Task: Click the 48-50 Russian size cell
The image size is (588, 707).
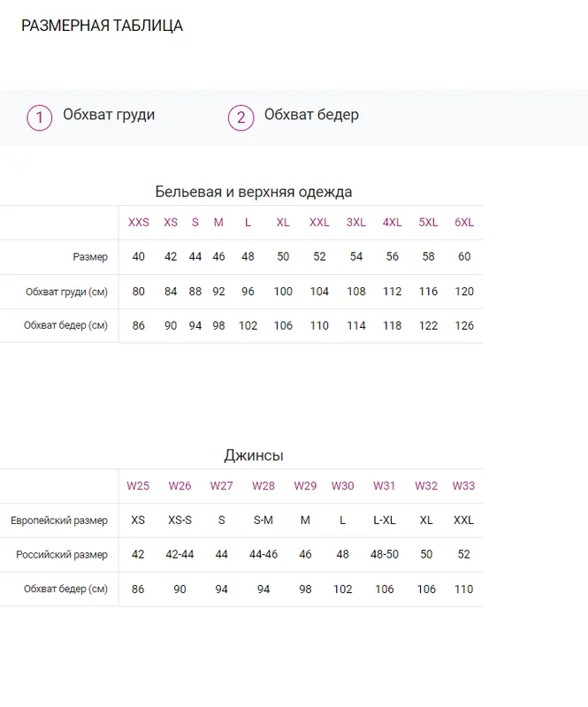Action: [x=384, y=554]
